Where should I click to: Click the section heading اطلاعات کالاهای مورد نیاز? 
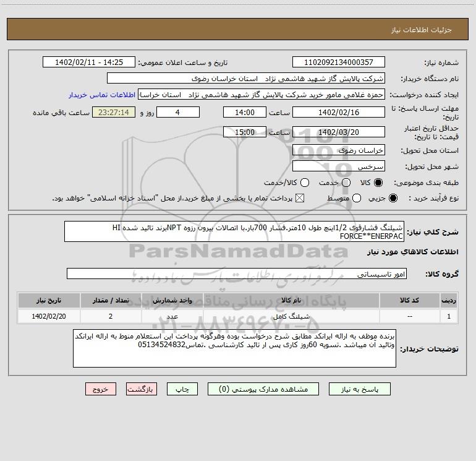pyautogui.click(x=413, y=252)
